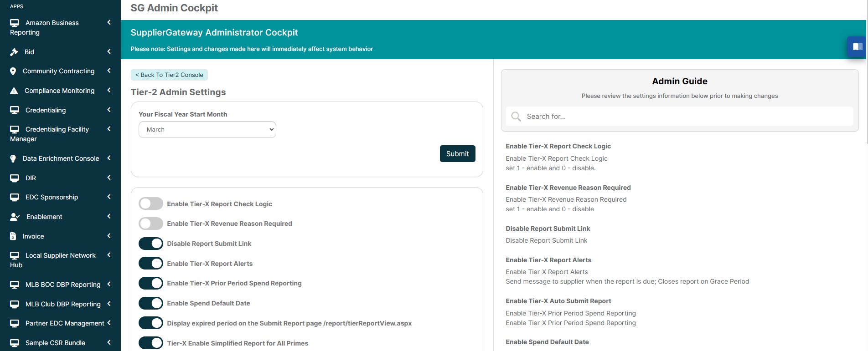Click the magnifier icon in Admin Guide search

[x=516, y=117]
